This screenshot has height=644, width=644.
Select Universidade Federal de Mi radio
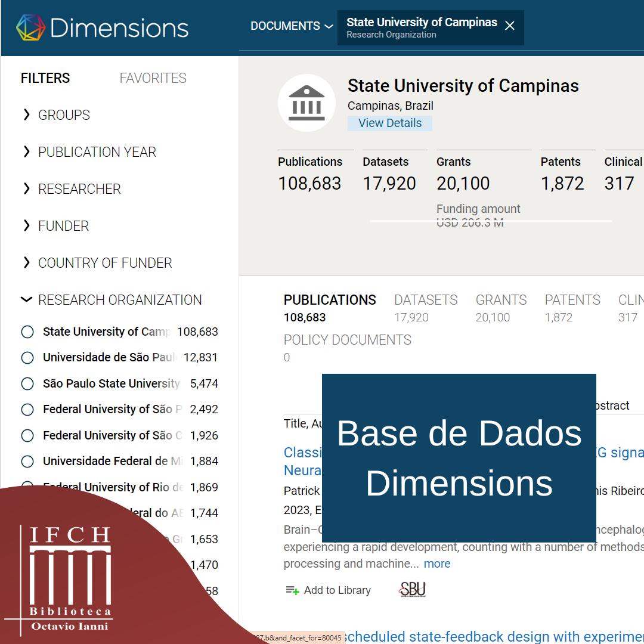click(27, 461)
